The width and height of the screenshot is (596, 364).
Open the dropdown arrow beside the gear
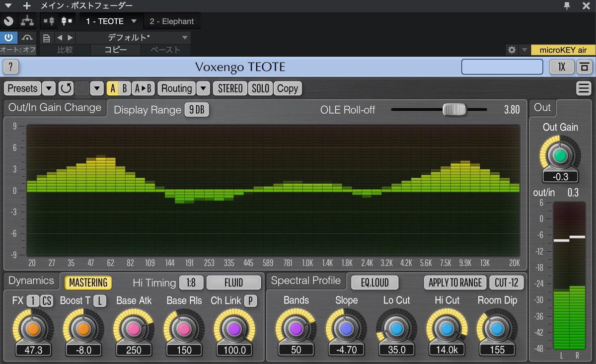tap(524, 50)
